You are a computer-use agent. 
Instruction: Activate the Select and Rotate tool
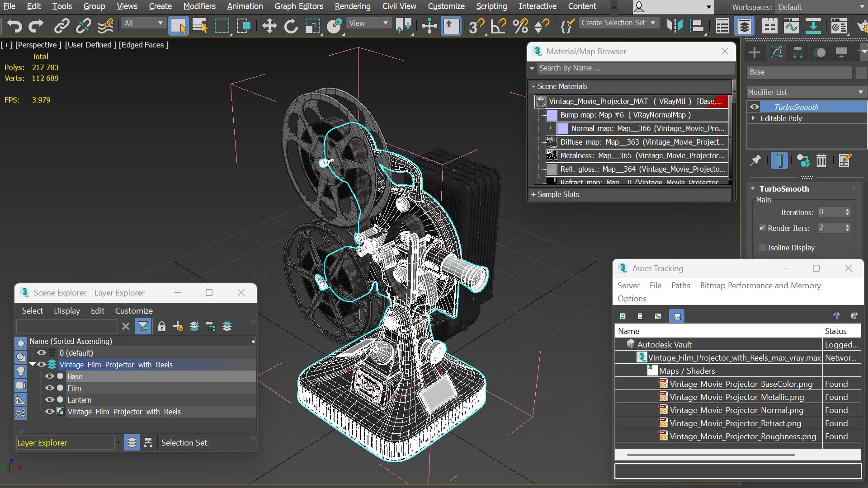(x=291, y=26)
